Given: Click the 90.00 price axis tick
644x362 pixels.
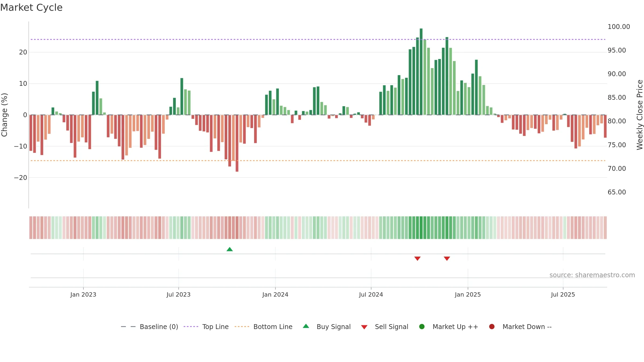Looking at the screenshot, I should [x=617, y=74].
